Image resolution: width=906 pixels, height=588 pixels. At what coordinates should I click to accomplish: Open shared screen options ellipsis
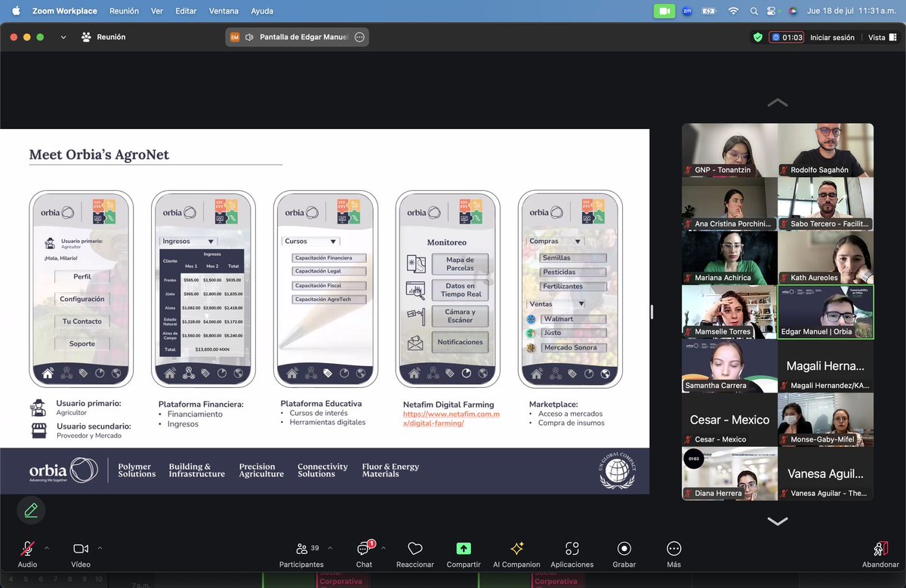tap(359, 37)
